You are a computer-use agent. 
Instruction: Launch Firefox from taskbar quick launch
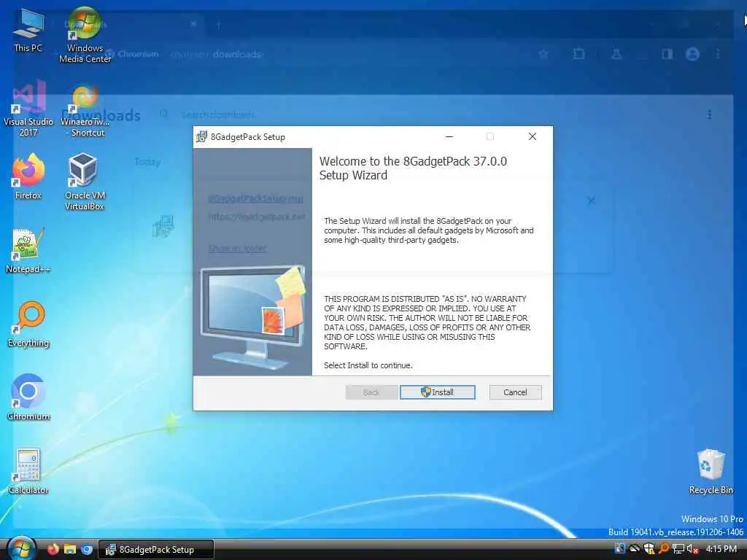[x=53, y=550]
